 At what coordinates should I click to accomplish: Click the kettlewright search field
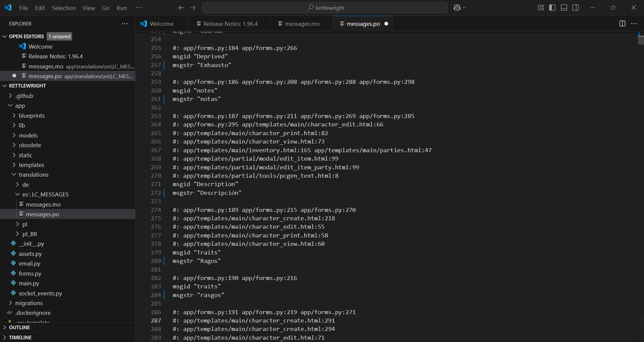tap(325, 8)
